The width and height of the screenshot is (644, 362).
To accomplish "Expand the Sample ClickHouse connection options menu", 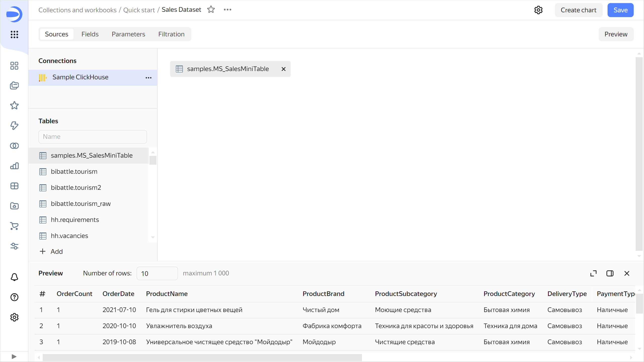I will (x=149, y=77).
